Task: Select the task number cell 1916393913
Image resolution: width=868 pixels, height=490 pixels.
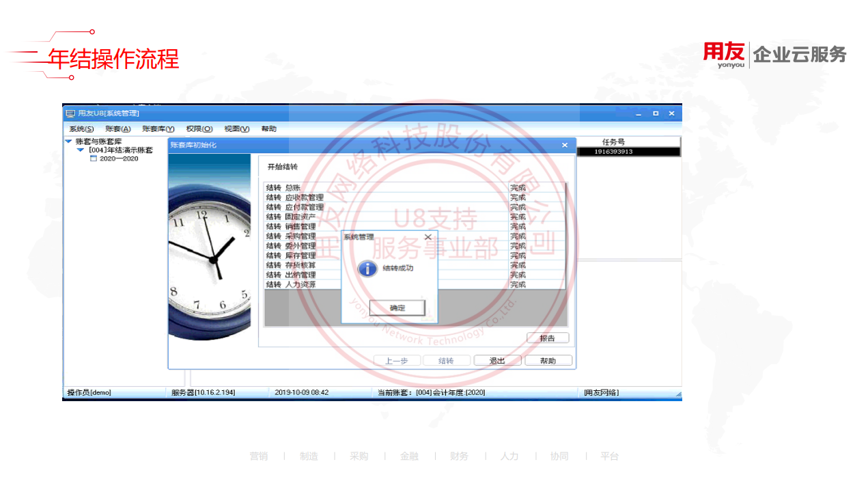Action: 613,152
